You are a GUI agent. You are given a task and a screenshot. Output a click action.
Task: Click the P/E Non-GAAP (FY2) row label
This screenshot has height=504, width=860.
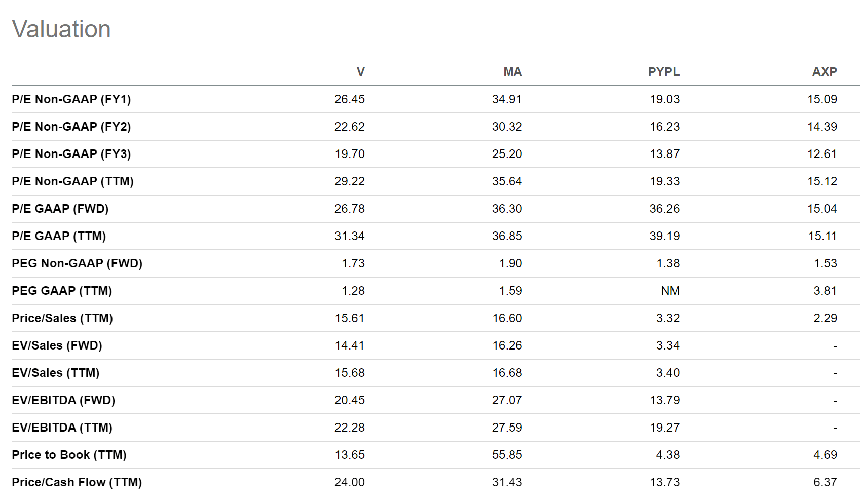(71, 127)
